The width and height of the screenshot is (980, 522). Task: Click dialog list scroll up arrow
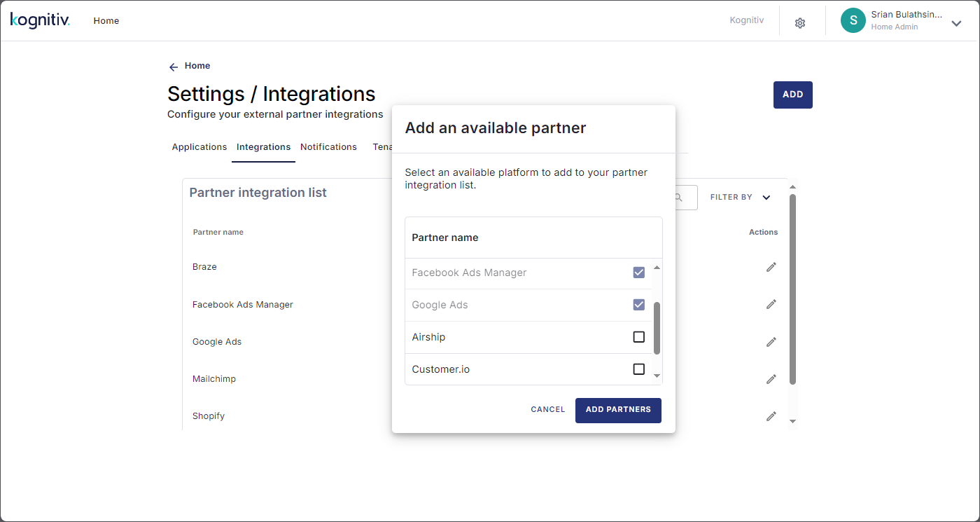click(x=657, y=268)
